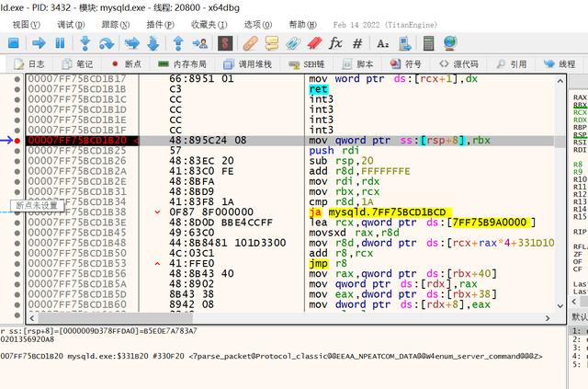Select the sub rsp,20 instruction

pos(341,161)
